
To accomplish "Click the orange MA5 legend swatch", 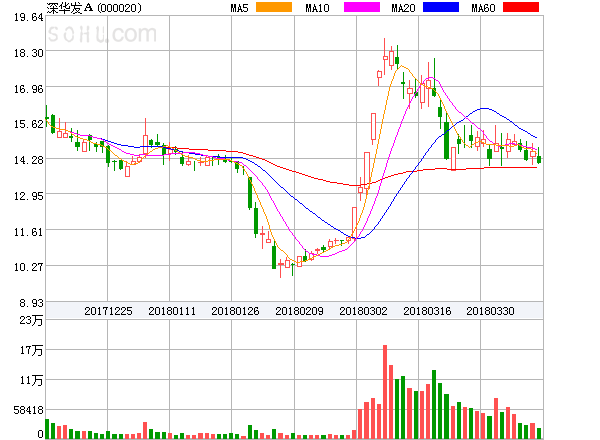I will (x=274, y=7).
